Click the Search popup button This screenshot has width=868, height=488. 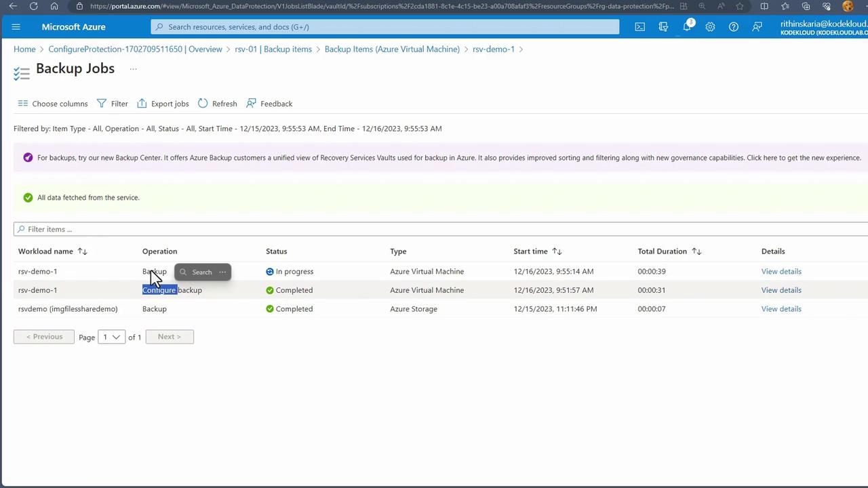[195, 272]
